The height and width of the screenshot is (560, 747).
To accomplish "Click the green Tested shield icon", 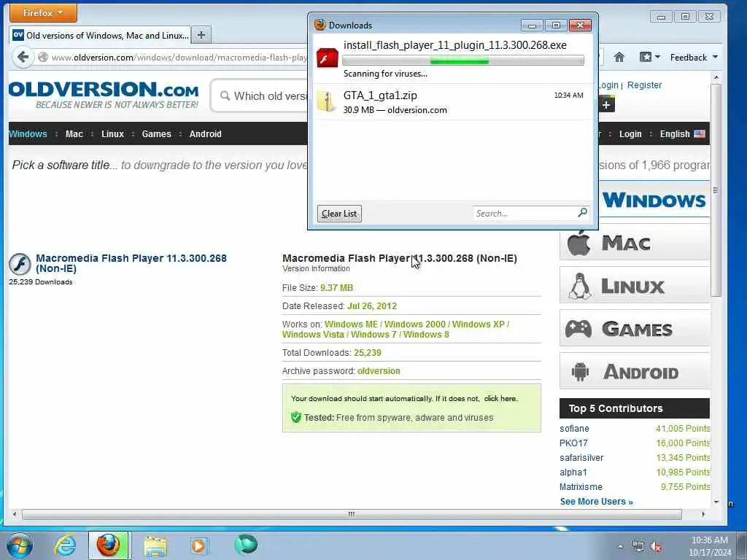I will (296, 417).
